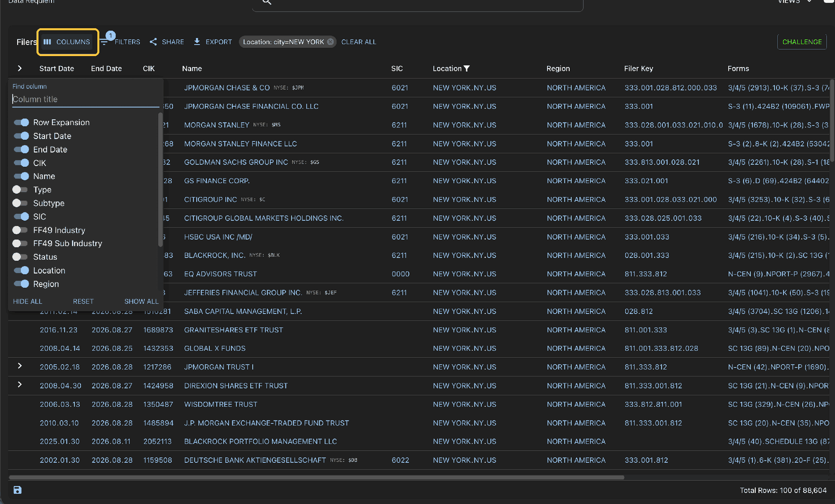The width and height of the screenshot is (835, 504).
Task: Click SHOW ALL in columns panel
Action: pyautogui.click(x=141, y=301)
